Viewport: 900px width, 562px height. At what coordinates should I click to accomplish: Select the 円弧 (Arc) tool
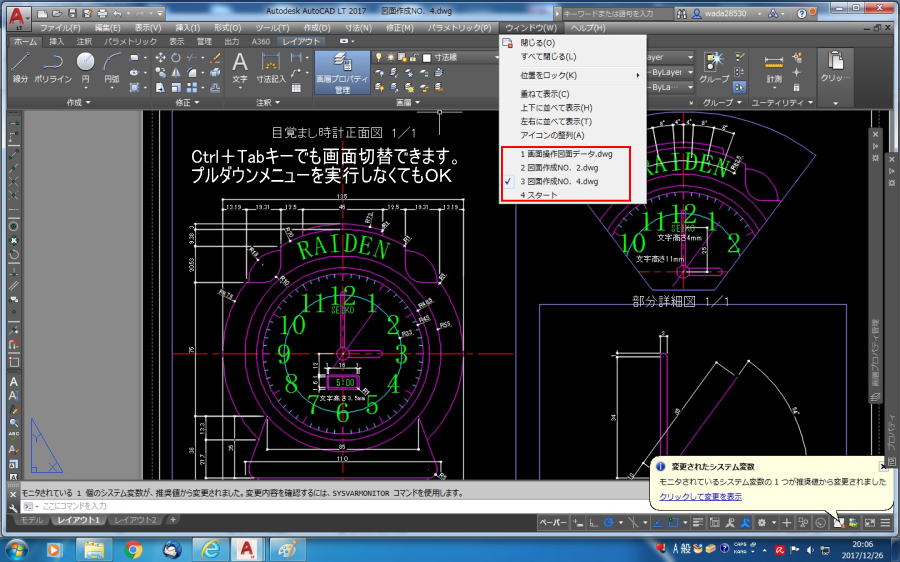click(112, 68)
